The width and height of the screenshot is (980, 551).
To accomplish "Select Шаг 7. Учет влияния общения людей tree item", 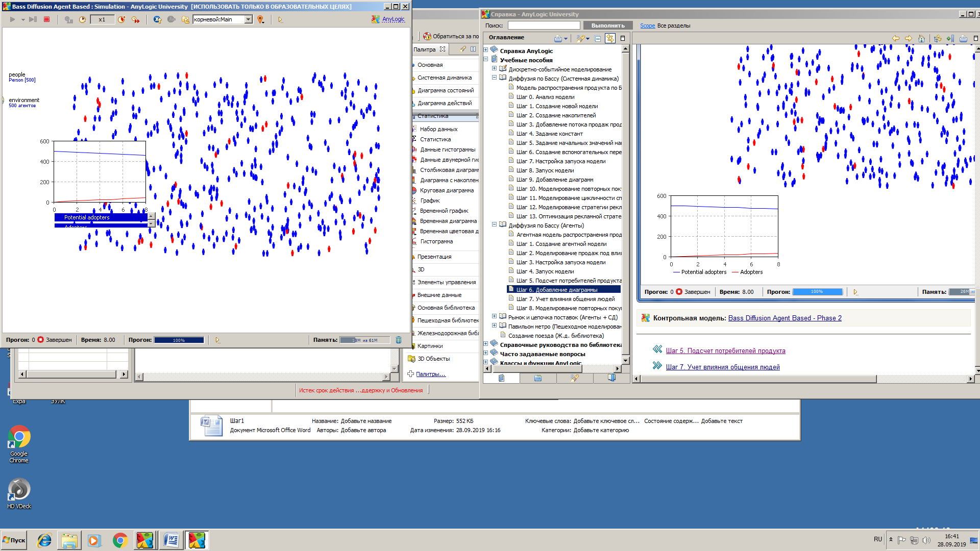I will tap(566, 299).
